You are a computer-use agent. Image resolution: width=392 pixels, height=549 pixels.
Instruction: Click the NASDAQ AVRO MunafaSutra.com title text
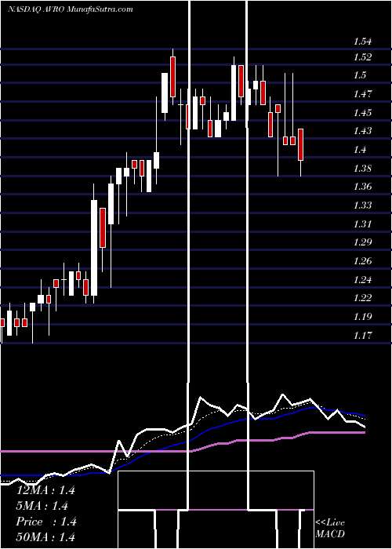(71, 9)
